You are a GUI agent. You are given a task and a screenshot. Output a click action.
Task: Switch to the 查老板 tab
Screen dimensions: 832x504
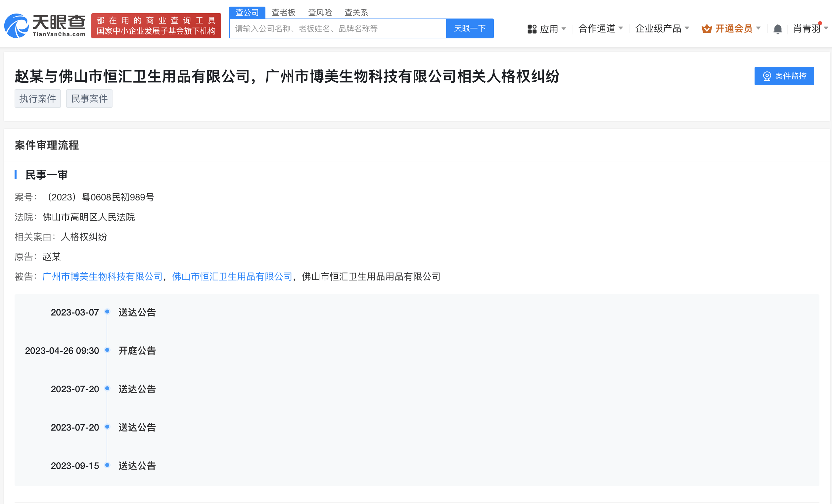[283, 13]
